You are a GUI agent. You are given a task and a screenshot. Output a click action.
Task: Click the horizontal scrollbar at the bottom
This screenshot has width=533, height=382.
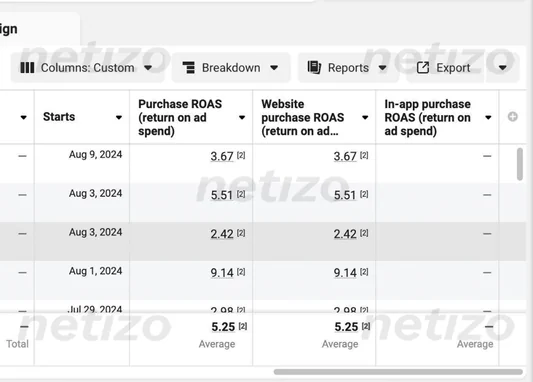398,372
